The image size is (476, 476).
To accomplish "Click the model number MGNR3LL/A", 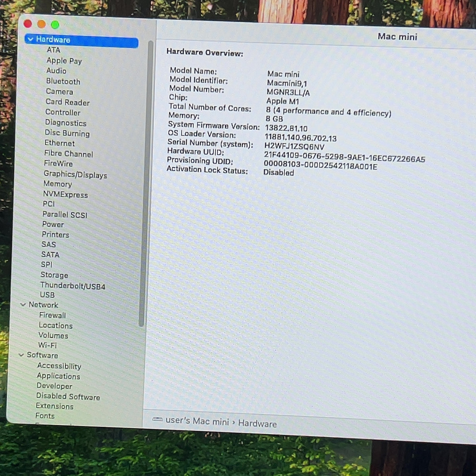I will tap(288, 92).
